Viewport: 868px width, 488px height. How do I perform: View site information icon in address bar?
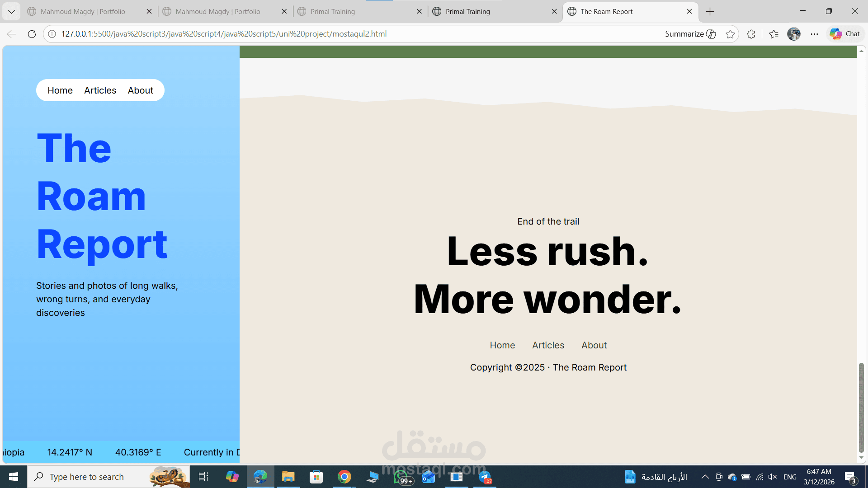(x=52, y=34)
